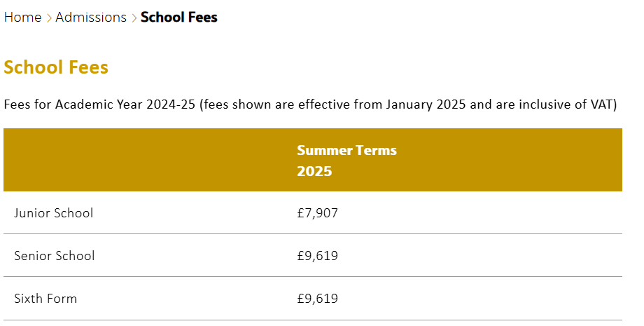The width and height of the screenshot is (644, 326).
Task: Select the Sixth Form £9,619 fee
Action: pyautogui.click(x=318, y=299)
